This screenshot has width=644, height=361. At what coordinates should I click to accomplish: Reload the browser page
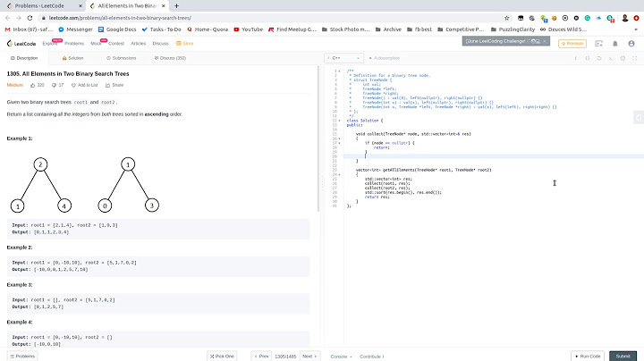[30, 18]
